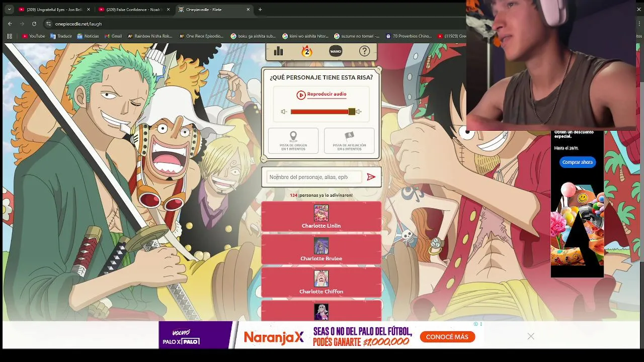Image resolution: width=644 pixels, height=362 pixels.
Task: Select the Charlotte Brulee guess row
Action: pyautogui.click(x=321, y=249)
